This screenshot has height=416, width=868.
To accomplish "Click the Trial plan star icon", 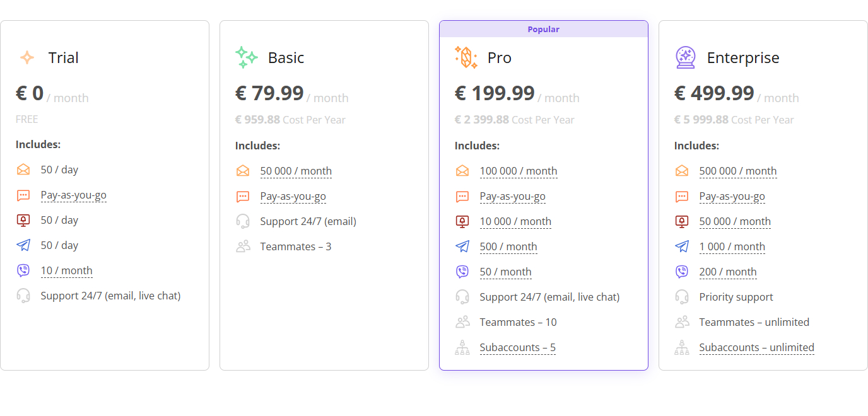I will pyautogui.click(x=26, y=58).
